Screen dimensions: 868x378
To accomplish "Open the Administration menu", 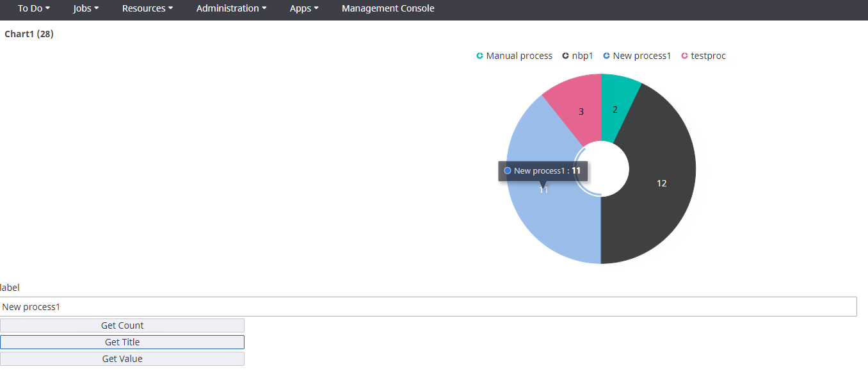I will click(231, 9).
